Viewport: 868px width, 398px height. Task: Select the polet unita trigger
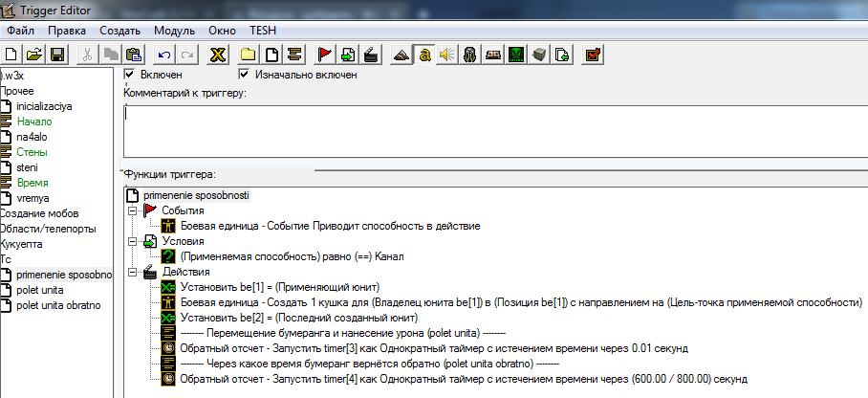(40, 290)
